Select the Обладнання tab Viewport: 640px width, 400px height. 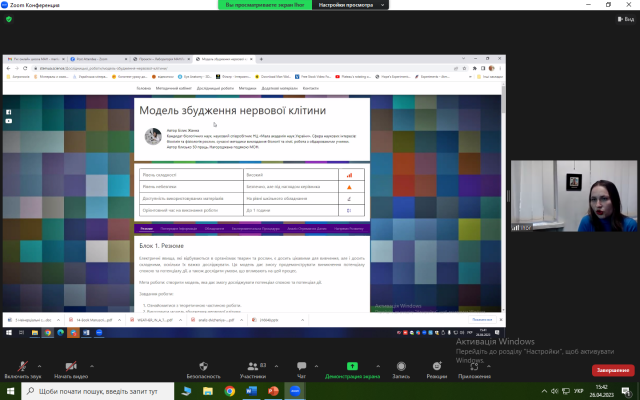[x=214, y=229]
